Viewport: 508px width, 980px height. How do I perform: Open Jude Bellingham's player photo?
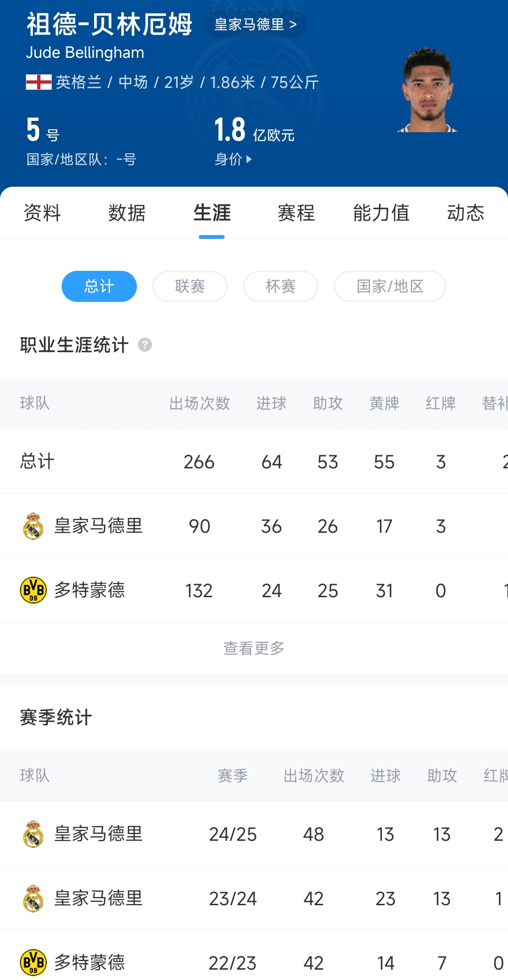pos(428,90)
